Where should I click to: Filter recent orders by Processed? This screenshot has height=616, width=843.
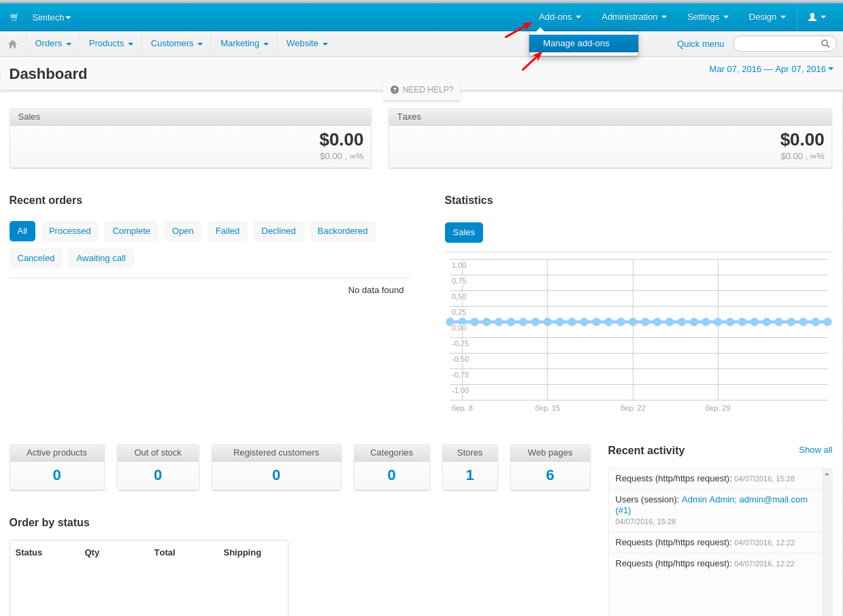point(69,231)
